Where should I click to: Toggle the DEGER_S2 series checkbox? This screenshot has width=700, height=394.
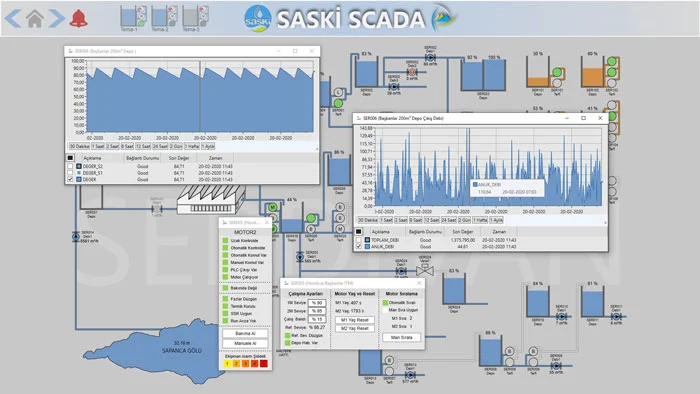click(70, 166)
